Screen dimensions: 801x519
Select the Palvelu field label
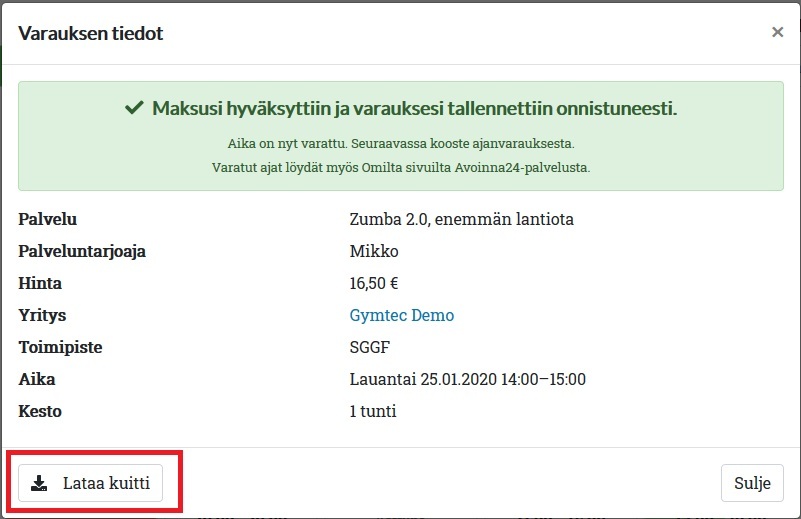click(x=47, y=219)
